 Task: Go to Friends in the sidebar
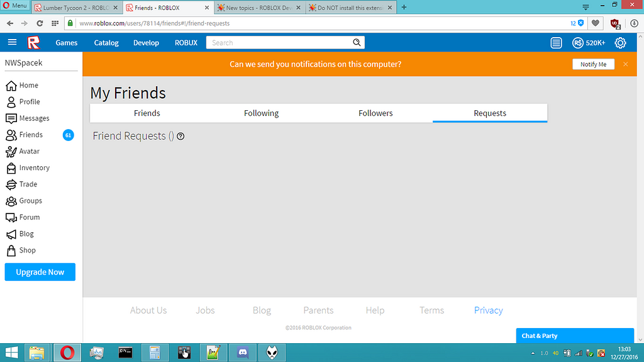coord(25,135)
